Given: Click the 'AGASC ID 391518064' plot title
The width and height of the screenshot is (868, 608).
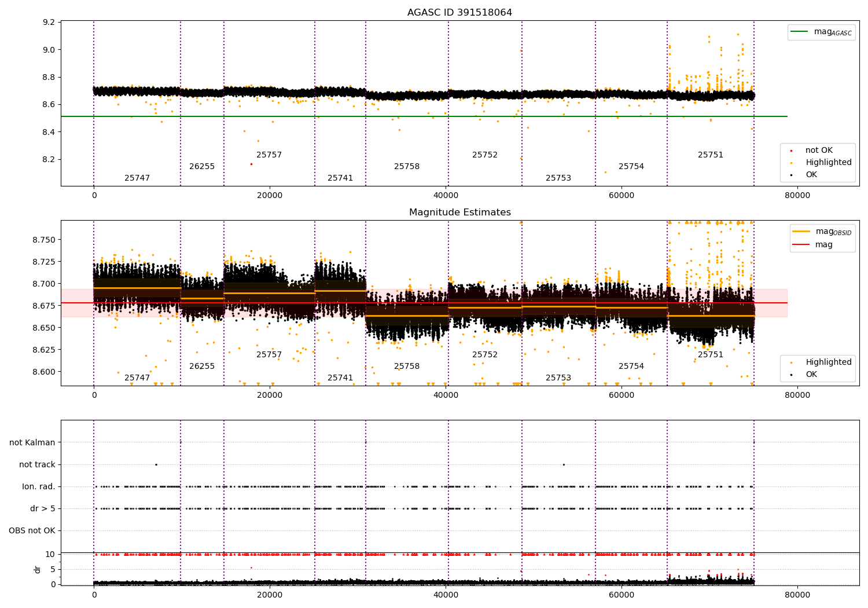Looking at the screenshot, I should (459, 12).
